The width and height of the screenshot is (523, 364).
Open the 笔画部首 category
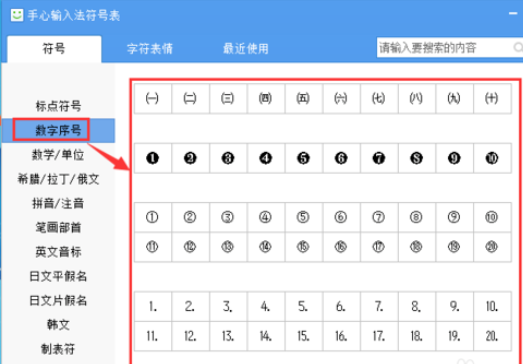[x=58, y=228]
